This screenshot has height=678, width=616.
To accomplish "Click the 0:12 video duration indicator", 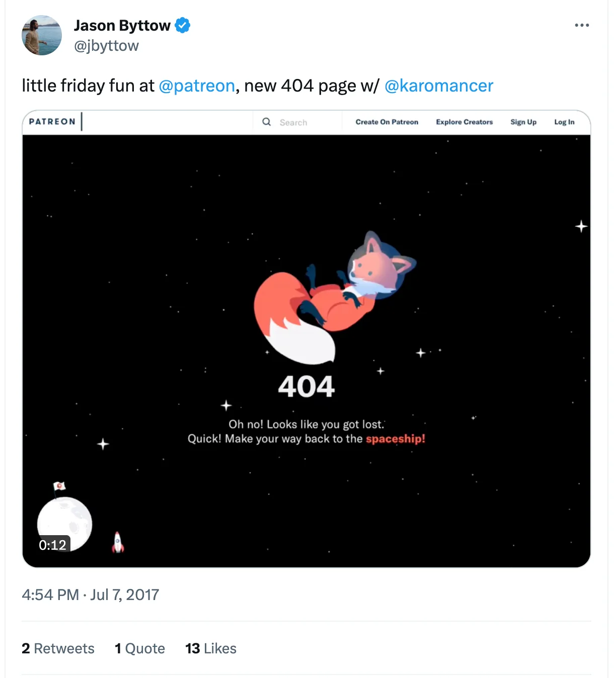I will point(53,544).
